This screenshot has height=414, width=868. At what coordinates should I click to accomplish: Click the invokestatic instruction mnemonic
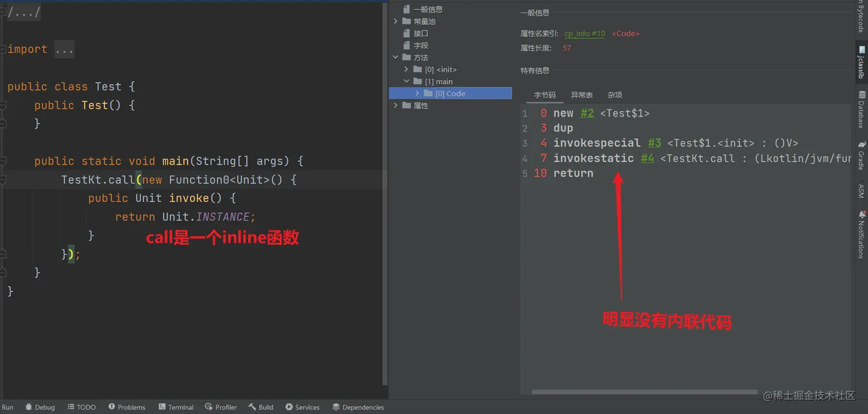click(x=594, y=158)
